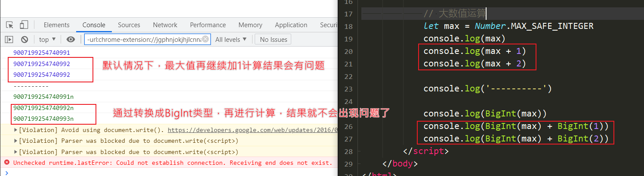The image size is (644, 176).
Task: Expand first Parser was blocked violation
Action: (16, 141)
